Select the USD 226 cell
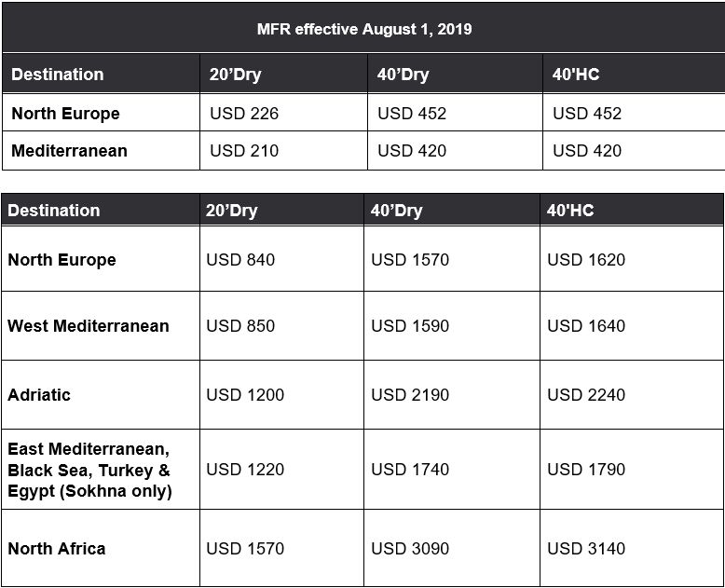 244,114
